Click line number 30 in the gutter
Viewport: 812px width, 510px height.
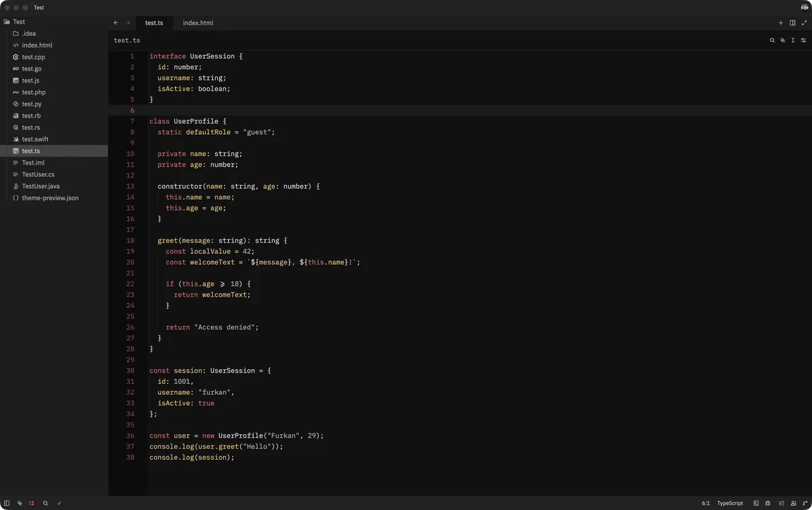[x=130, y=370]
